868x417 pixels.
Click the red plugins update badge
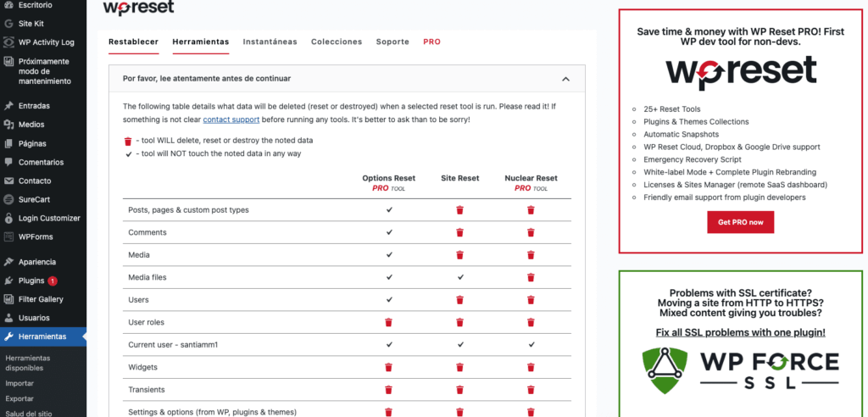click(x=53, y=281)
